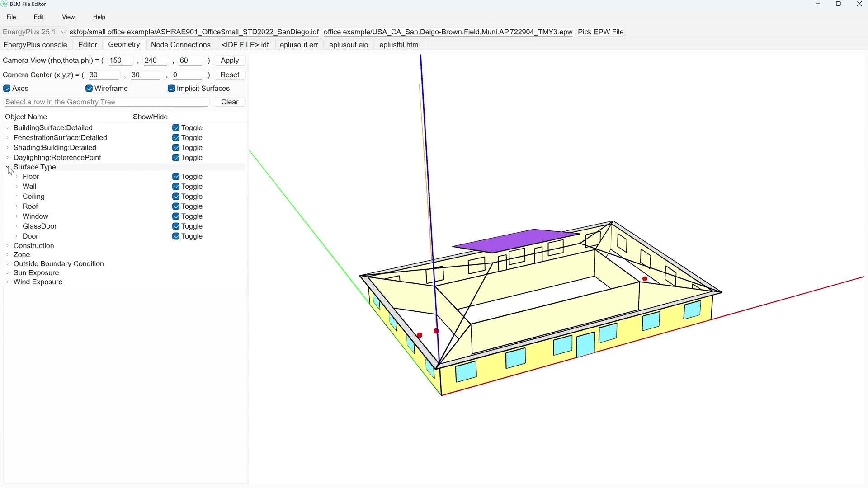This screenshot has height=488, width=868.
Task: Hide Roof surfaces via Toggle checkbox
Action: 176,206
